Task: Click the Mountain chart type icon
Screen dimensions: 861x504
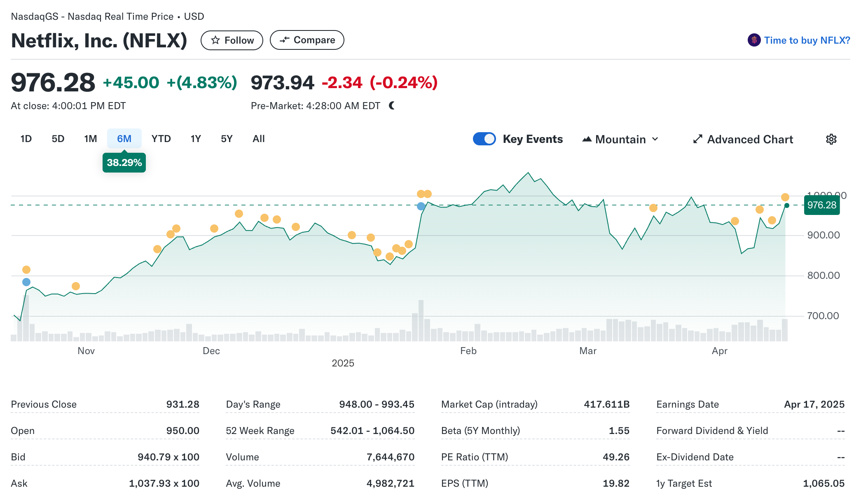Action: pyautogui.click(x=587, y=139)
